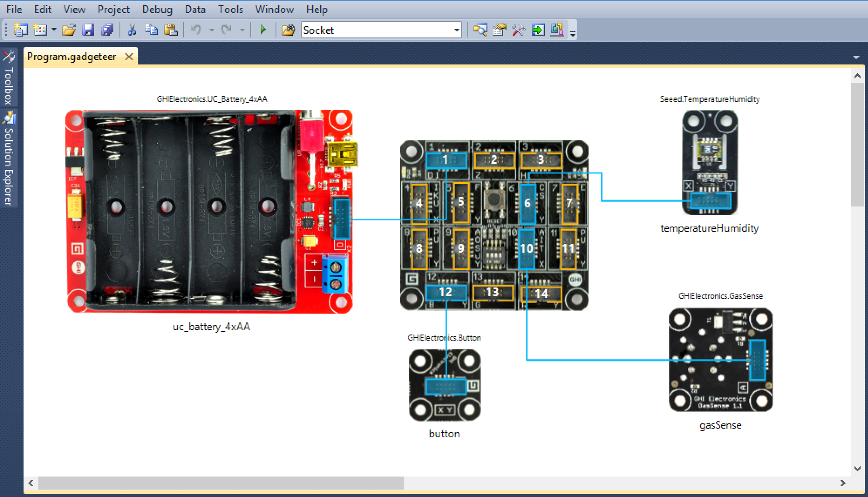
Task: Select mainboard socket 10
Action: click(527, 249)
